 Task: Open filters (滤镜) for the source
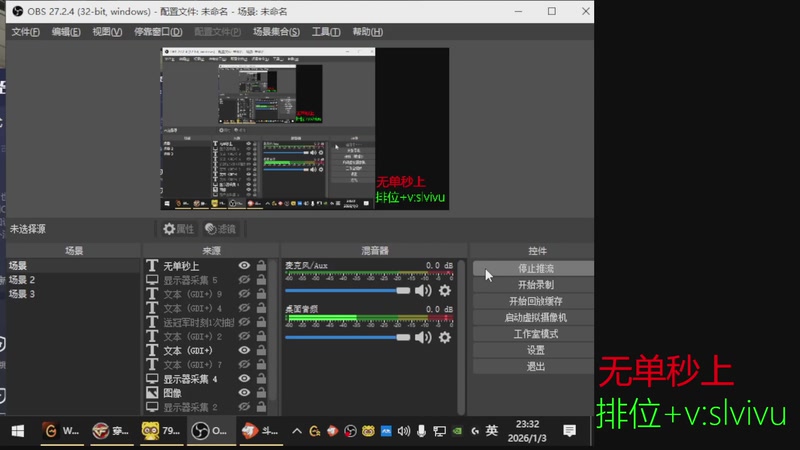click(x=220, y=229)
